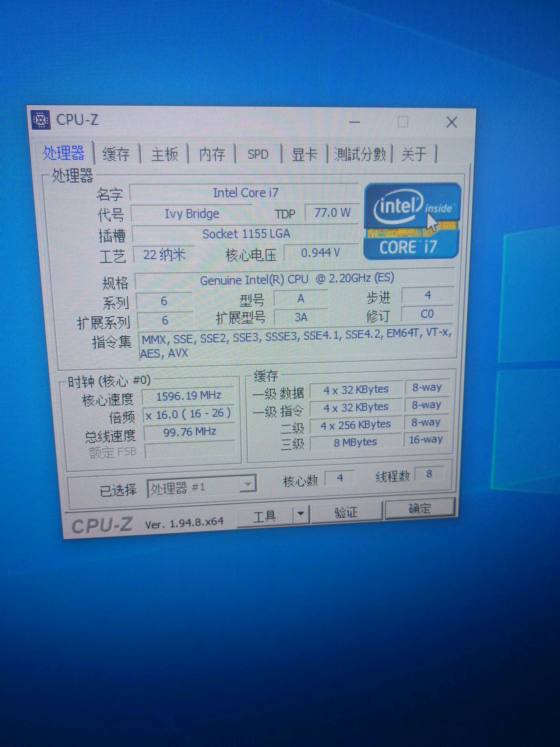Click the 22 纳米 technology value

coord(164,255)
